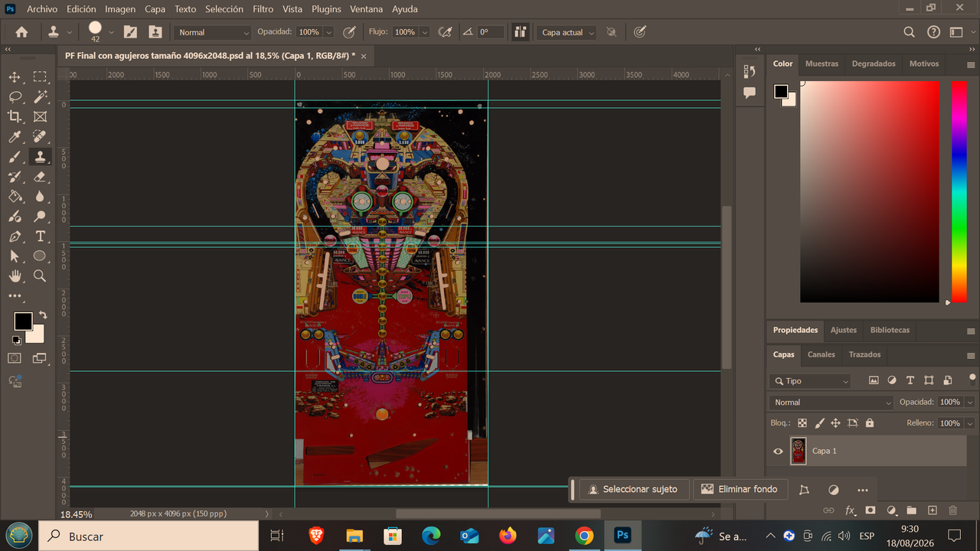Open the layer blend mode Normal dropdown
This screenshot has width=980, height=551.
click(x=831, y=403)
